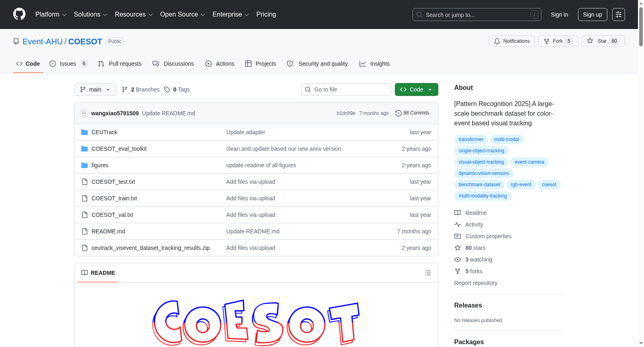
Task: Open the Actions tab
Action: click(x=220, y=64)
